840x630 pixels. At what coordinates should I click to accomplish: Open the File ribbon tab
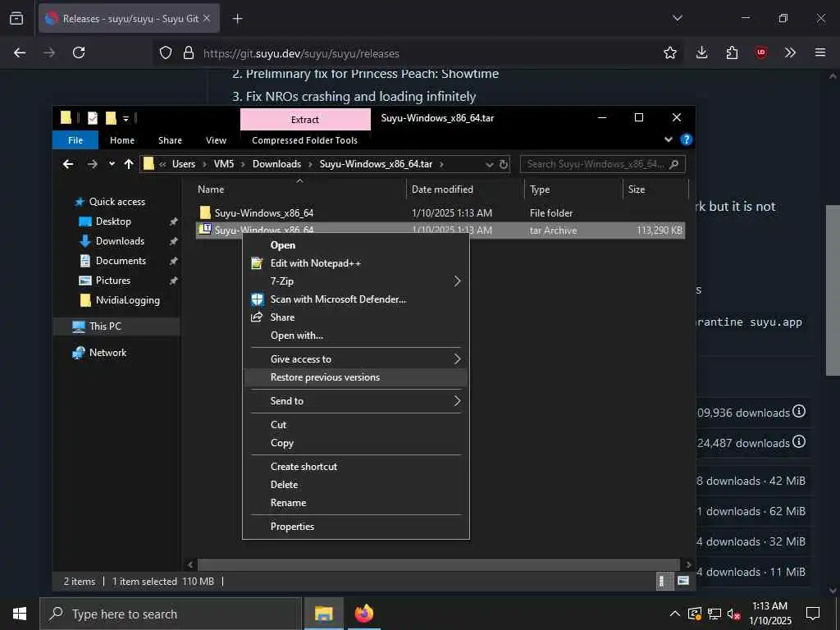coord(75,140)
